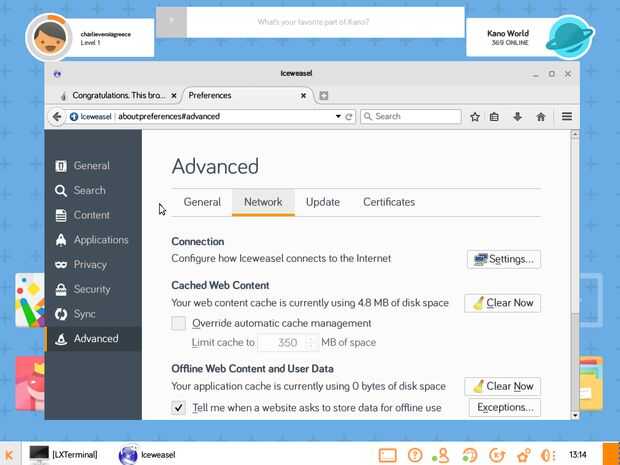Click the user profile tray icon
The height and width of the screenshot is (465, 620).
coord(440,456)
